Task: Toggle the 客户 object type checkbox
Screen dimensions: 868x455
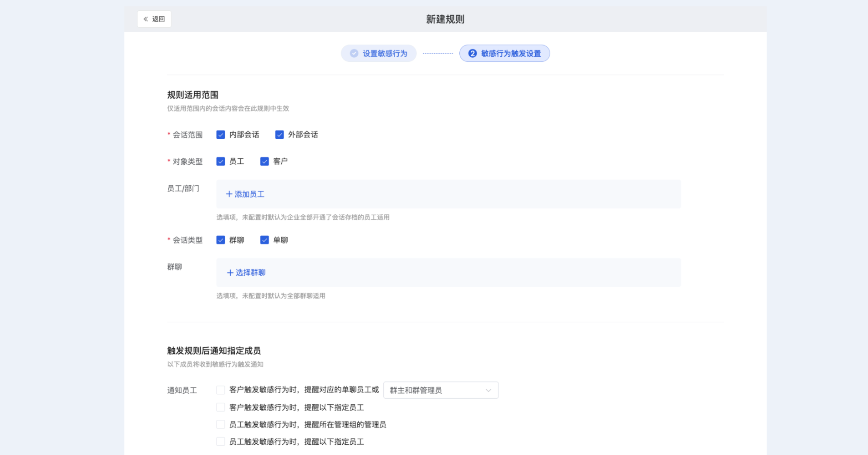Action: (x=264, y=162)
